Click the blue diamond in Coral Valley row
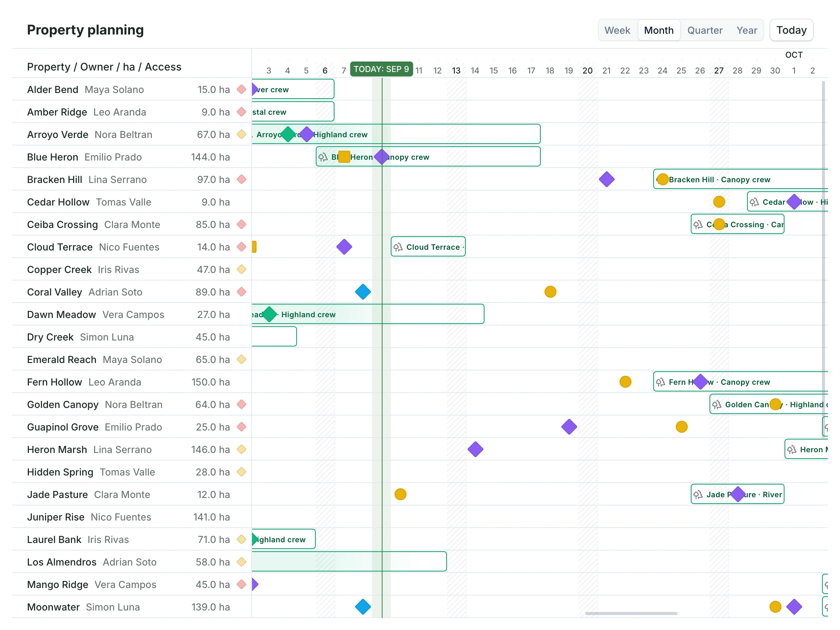Screen dimensions: 840x630 tap(363, 292)
